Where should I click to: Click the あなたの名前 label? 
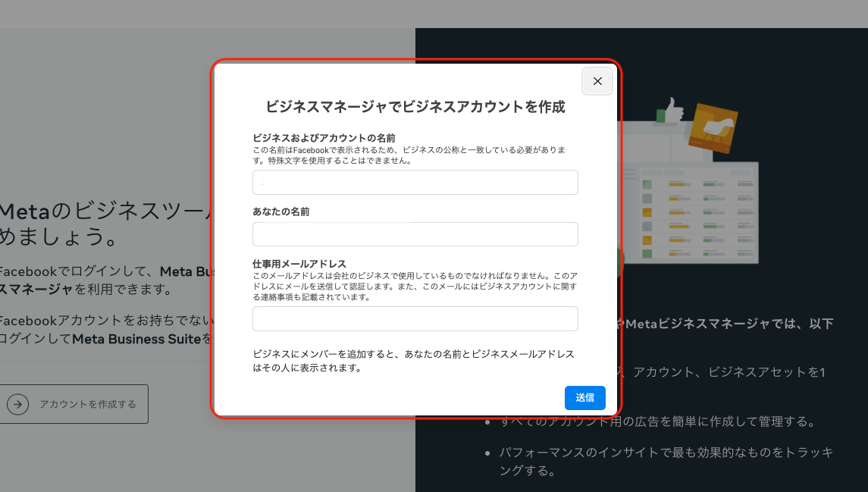pyautogui.click(x=280, y=212)
